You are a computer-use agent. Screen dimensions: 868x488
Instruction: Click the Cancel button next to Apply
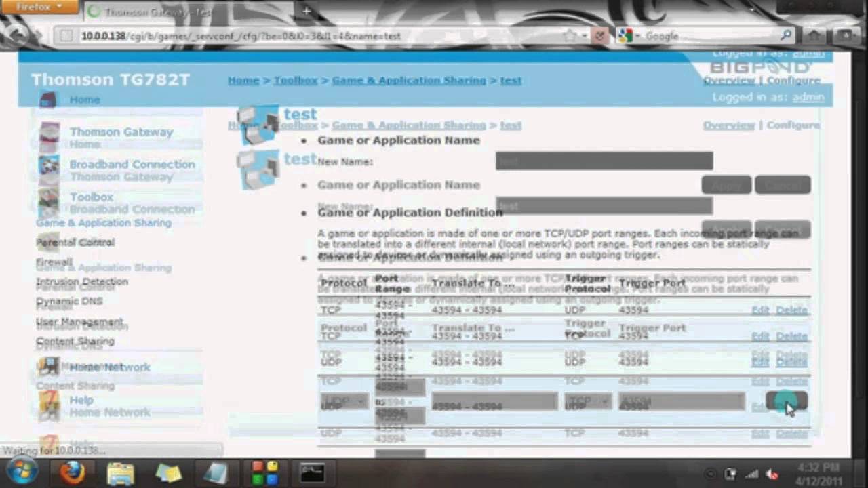[783, 185]
